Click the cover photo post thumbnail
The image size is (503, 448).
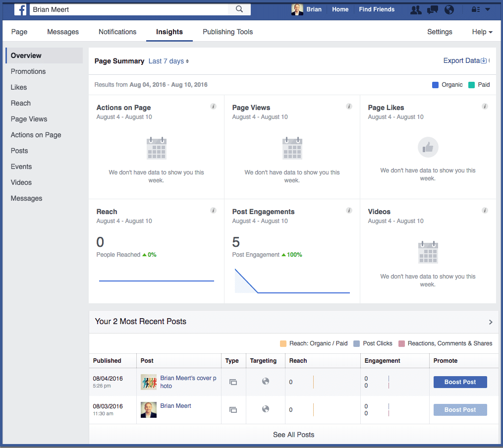[149, 382]
